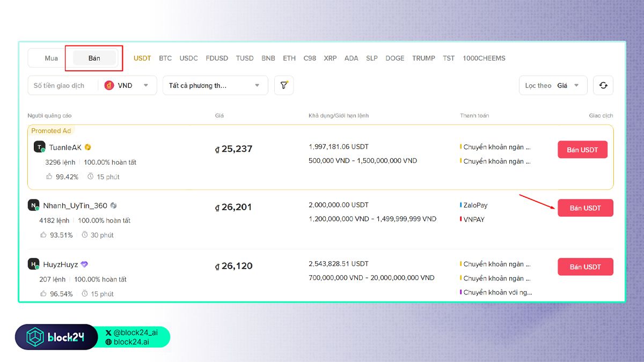Expand Tất cả phương thức payment dropdown

pos(215,85)
